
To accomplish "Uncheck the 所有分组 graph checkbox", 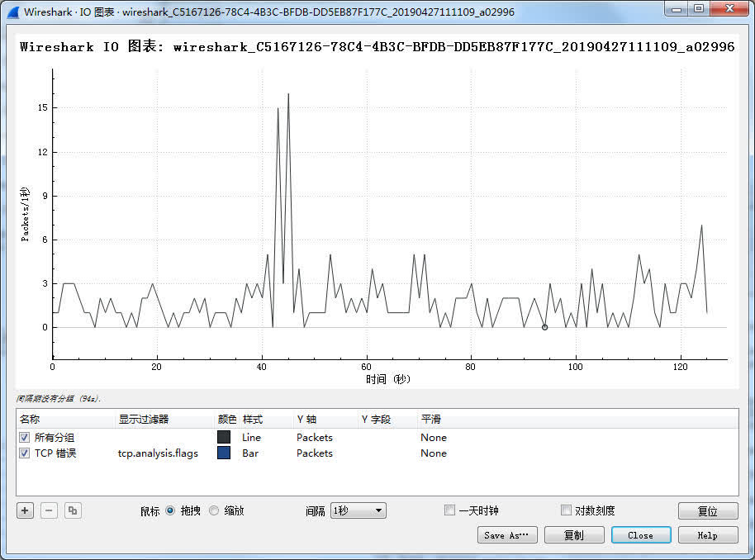I will click(x=24, y=438).
